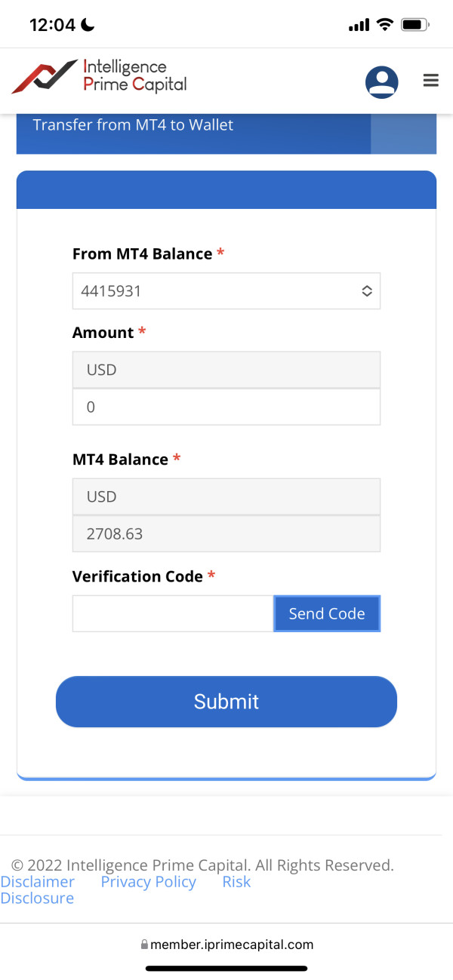Open the Privacy Policy link

[x=148, y=882]
